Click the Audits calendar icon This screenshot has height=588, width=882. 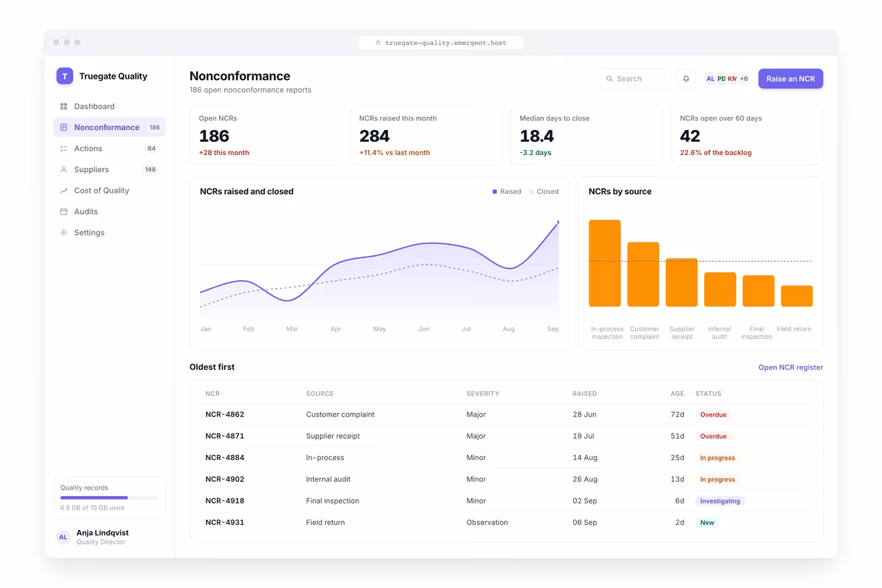64,212
